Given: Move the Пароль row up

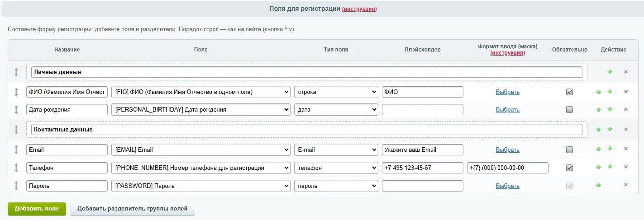Looking at the screenshot, I should [x=598, y=185].
